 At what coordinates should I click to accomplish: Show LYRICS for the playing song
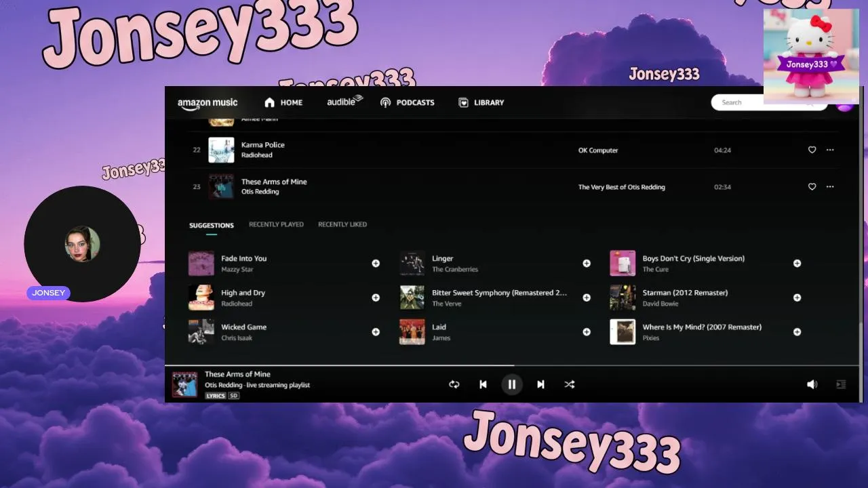point(216,396)
